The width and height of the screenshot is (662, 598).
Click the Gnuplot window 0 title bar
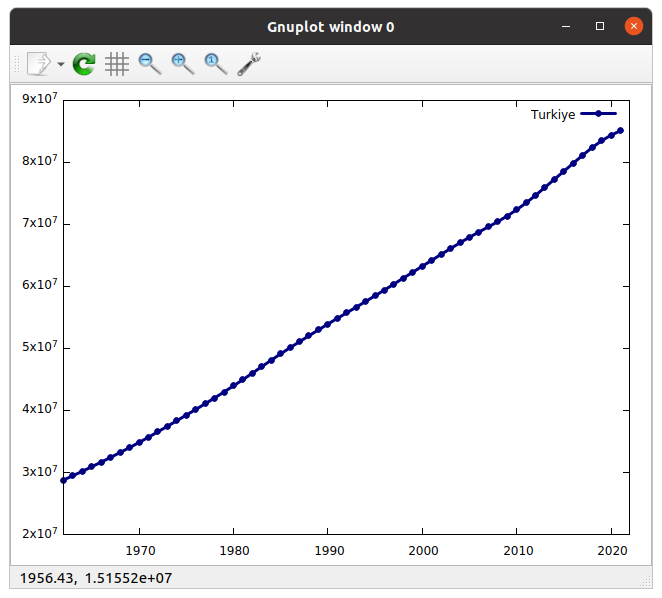click(x=330, y=27)
